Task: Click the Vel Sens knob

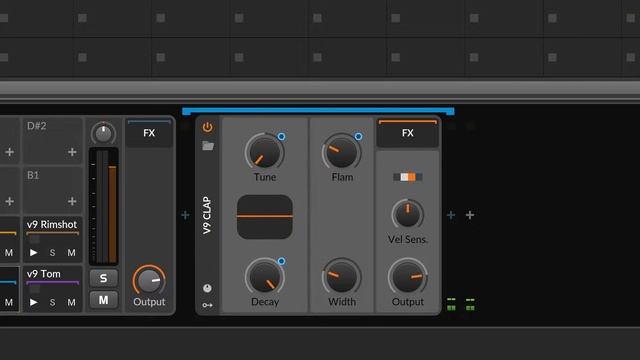Action: (x=407, y=214)
